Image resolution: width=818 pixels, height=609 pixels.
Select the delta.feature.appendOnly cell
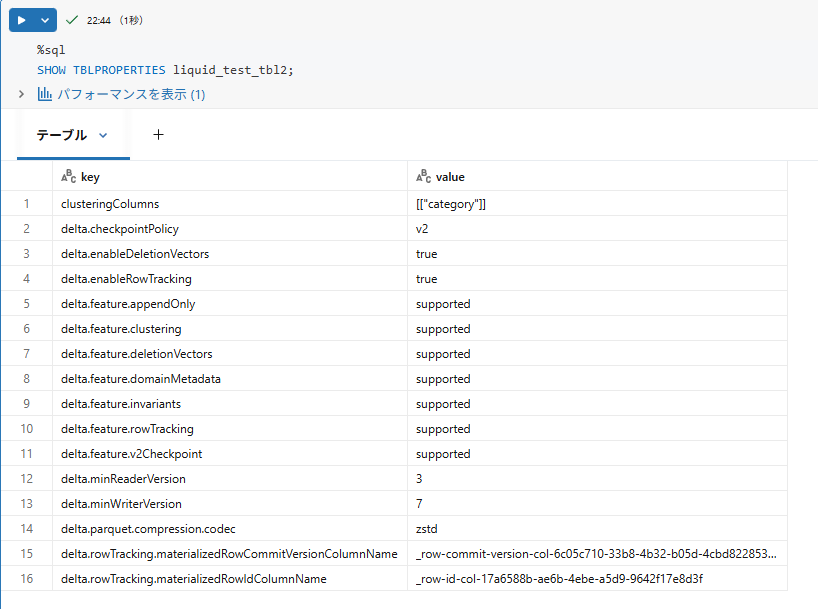[230, 304]
